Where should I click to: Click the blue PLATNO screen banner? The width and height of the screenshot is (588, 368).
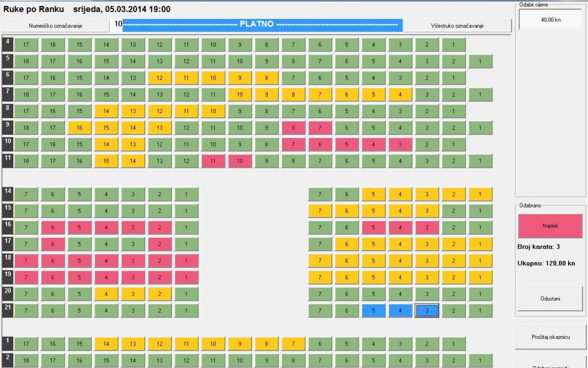coord(262,25)
